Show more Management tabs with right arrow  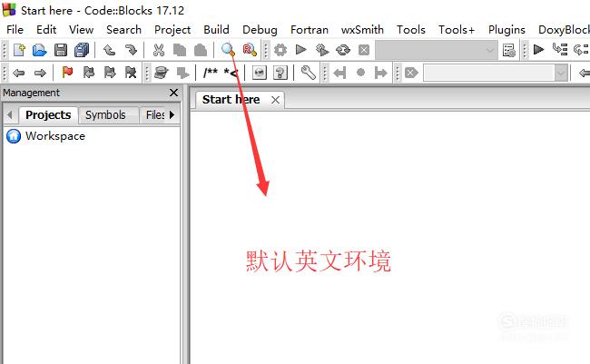(x=172, y=114)
